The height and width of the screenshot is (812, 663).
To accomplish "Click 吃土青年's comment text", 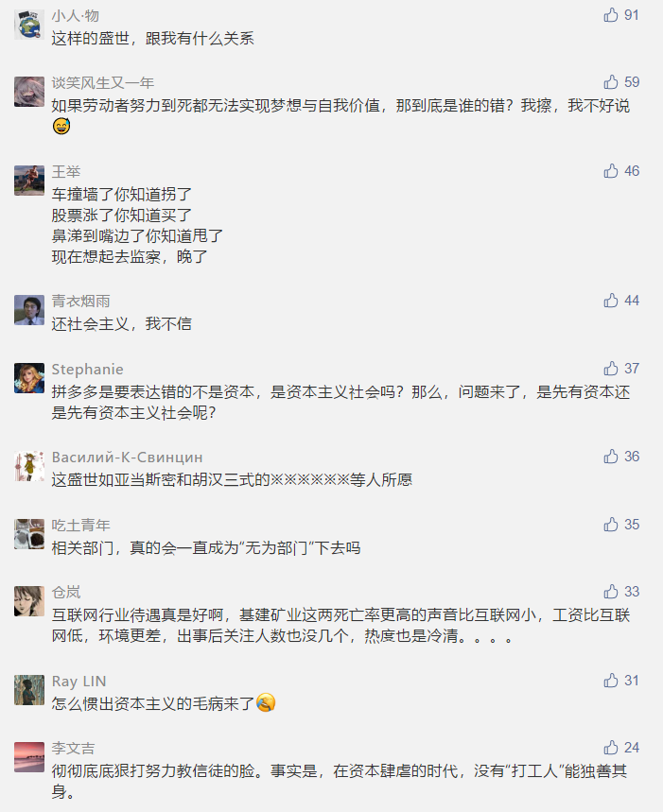I will (x=206, y=547).
